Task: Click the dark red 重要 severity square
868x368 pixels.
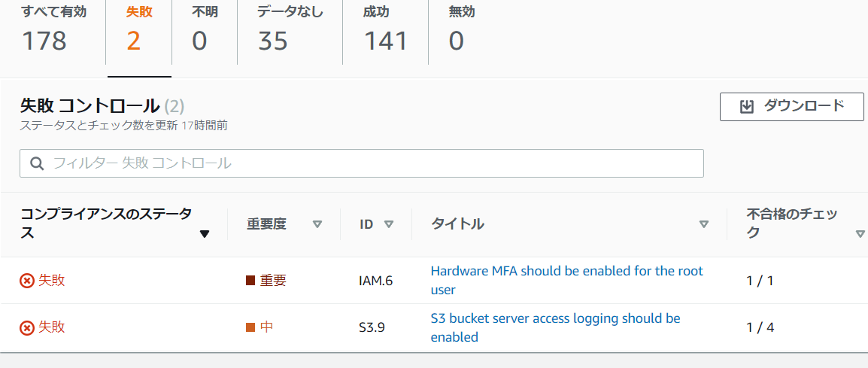Action: point(250,281)
